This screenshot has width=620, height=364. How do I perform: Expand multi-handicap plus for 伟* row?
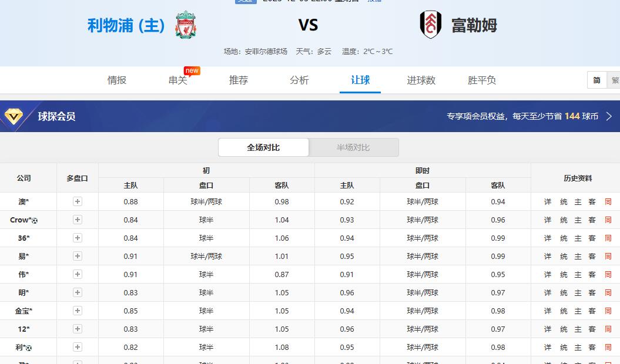pyautogui.click(x=78, y=274)
